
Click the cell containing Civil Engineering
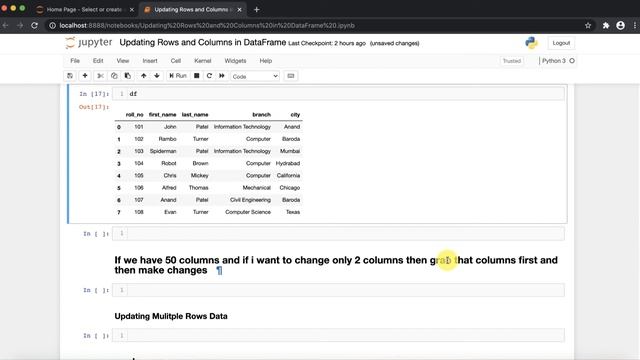(250, 200)
